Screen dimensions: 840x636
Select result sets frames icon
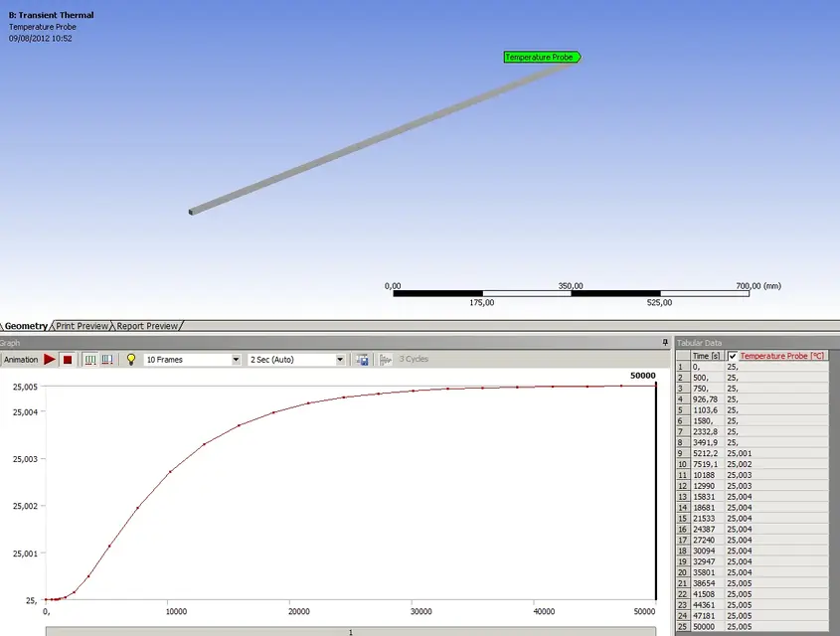pos(106,360)
